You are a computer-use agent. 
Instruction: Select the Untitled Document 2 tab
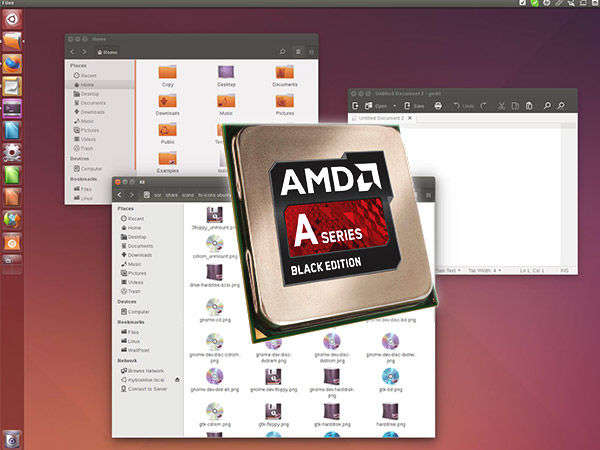pos(380,118)
